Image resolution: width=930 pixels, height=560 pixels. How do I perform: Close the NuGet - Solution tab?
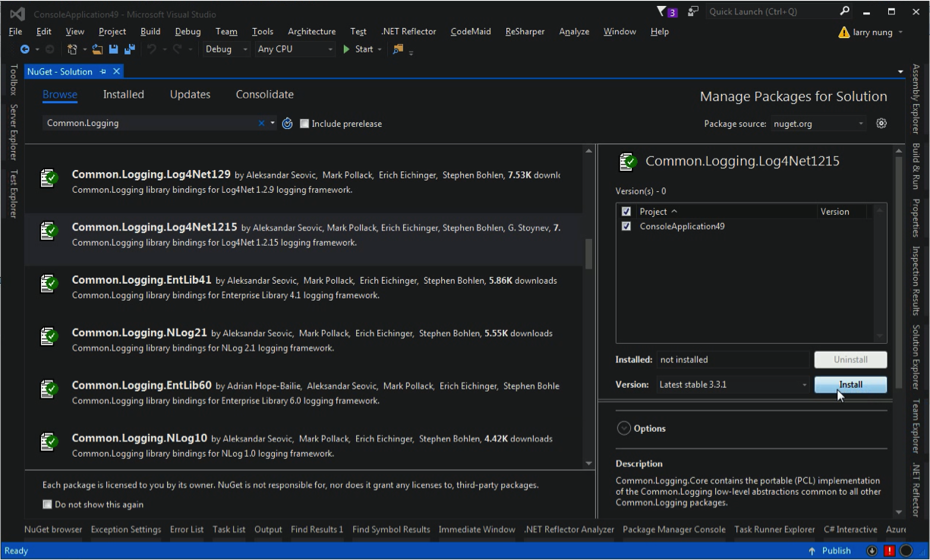click(116, 71)
